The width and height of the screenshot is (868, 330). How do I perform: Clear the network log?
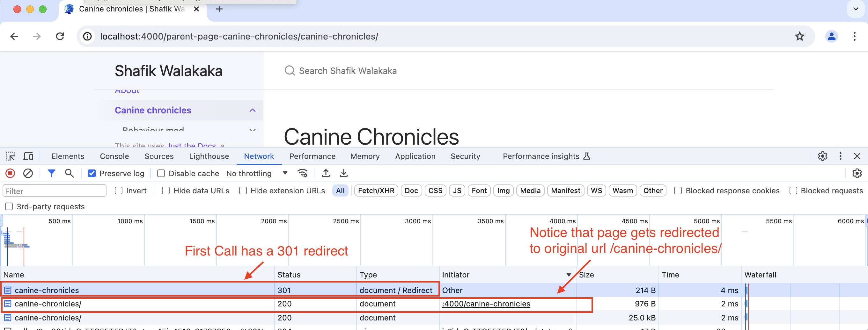28,173
